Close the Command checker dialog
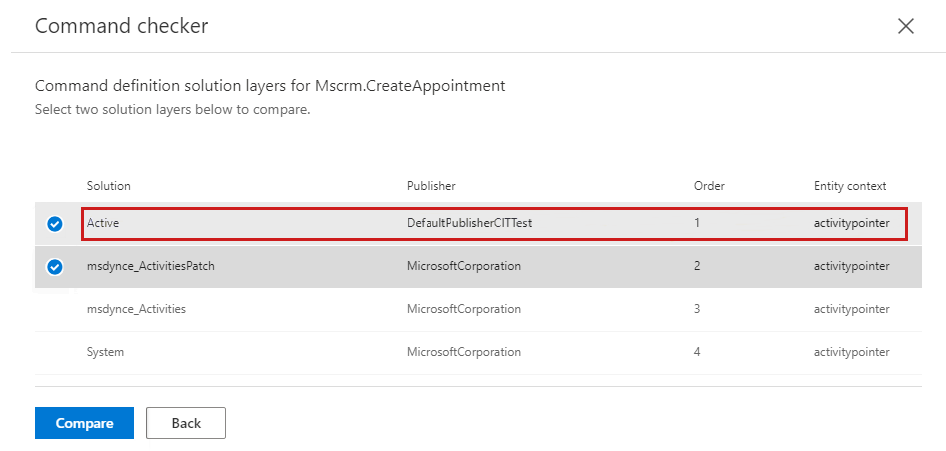Screen dimensions: 946x451 (x=906, y=26)
